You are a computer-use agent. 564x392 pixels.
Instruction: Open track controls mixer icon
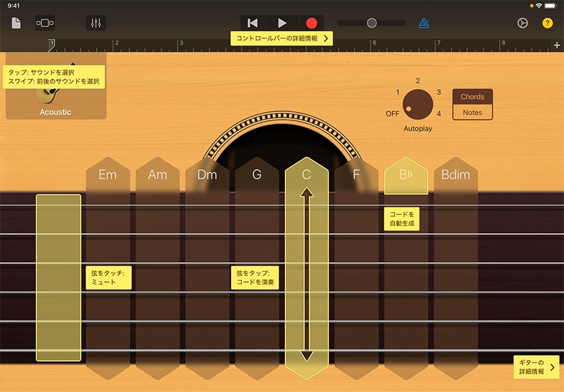(x=95, y=23)
